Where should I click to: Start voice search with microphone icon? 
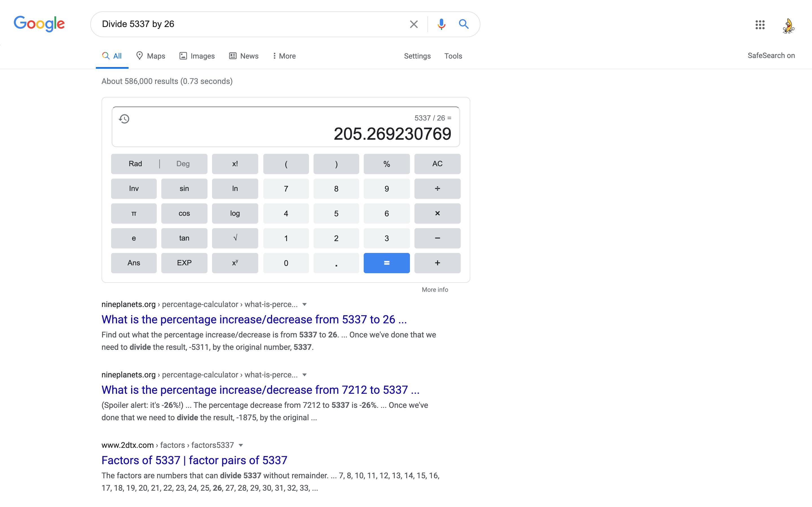[441, 24]
